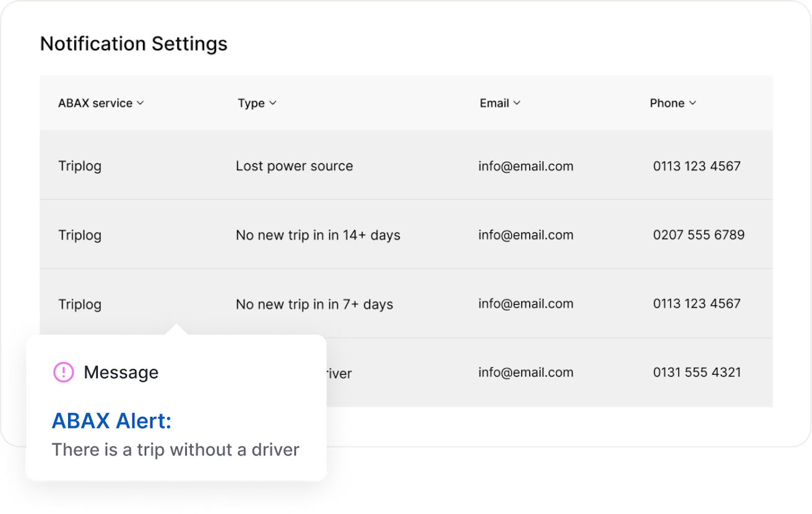Click No new trip in in 7+ days
The width and height of the screenshot is (812, 514).
pyautogui.click(x=314, y=305)
